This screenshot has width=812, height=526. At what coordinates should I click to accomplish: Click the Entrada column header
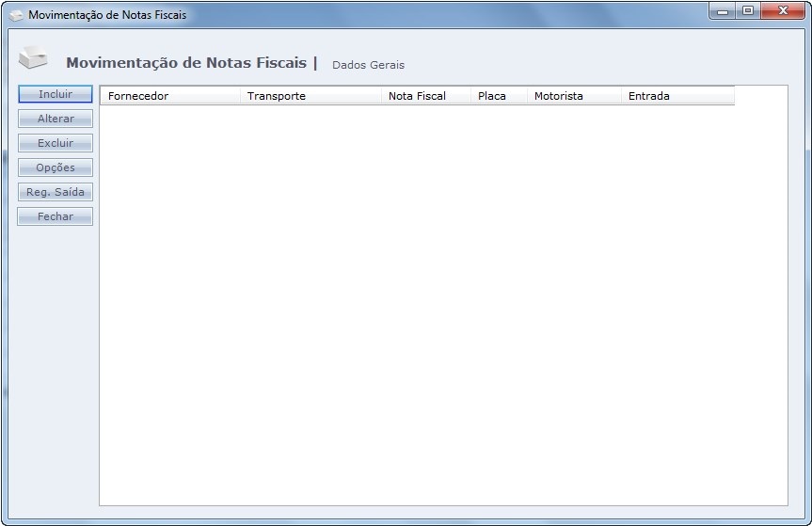tap(677, 96)
